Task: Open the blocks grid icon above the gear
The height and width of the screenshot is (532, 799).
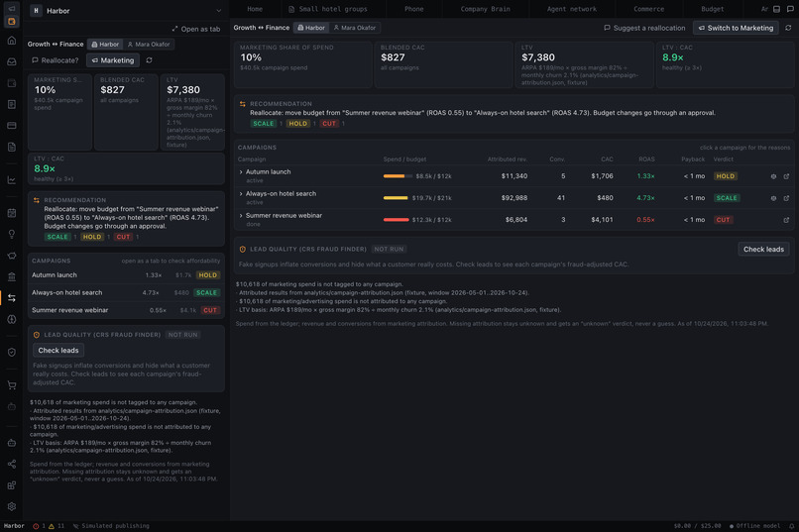Action: 11,485
